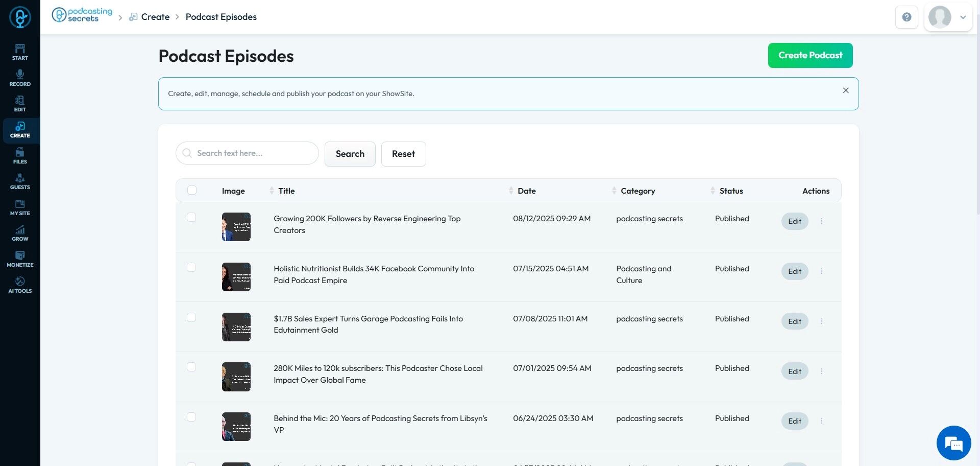
Task: Open thumbnail of 280K Miles episode
Action: (x=236, y=377)
